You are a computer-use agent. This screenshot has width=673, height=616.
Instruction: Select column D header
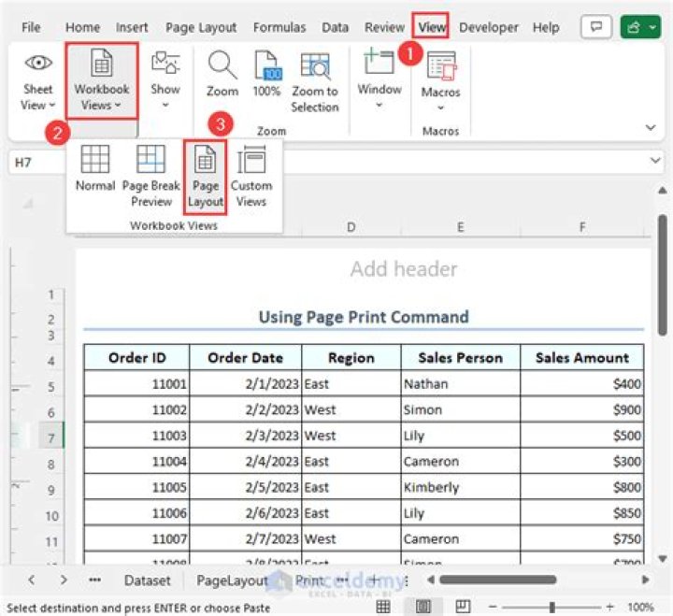click(351, 226)
